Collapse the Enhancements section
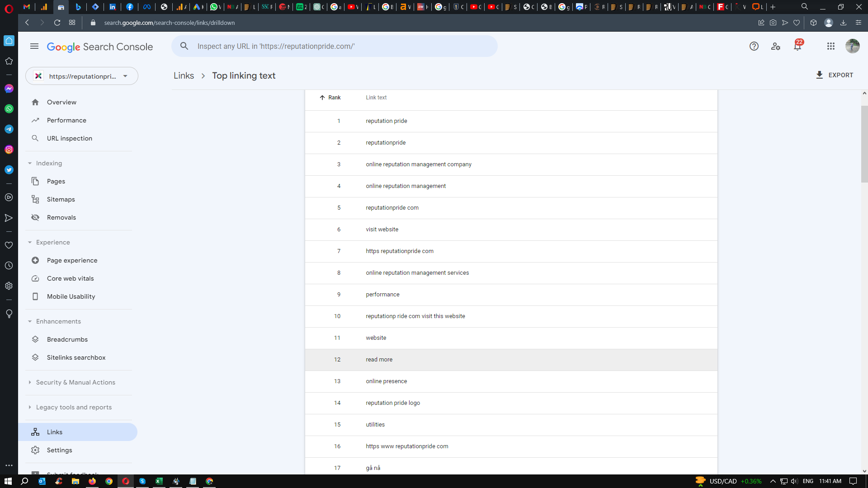Screen dimensions: 868x488 click(x=30, y=321)
